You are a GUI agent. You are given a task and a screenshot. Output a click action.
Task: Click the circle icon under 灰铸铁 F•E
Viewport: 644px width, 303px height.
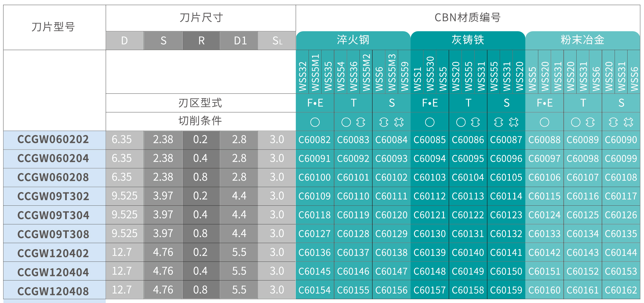[430, 122]
